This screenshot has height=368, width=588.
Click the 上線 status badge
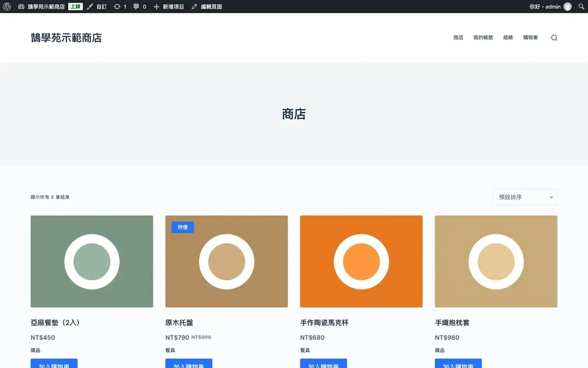pos(75,6)
